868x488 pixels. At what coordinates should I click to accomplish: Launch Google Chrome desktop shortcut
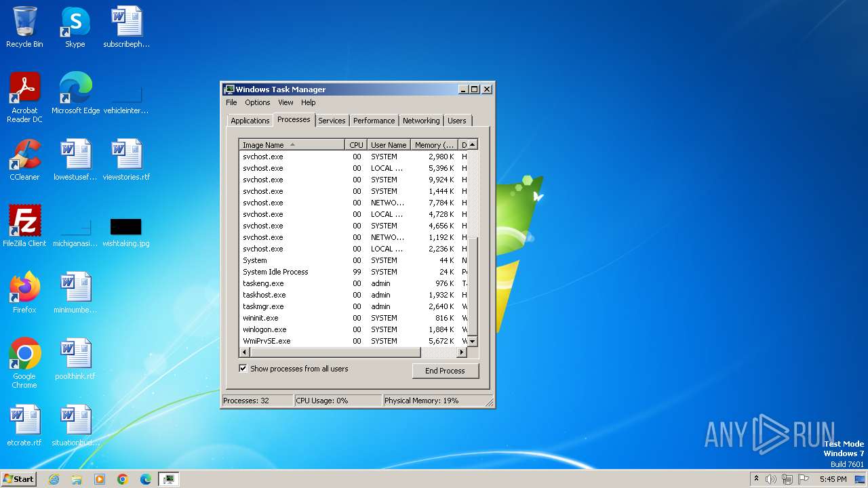[24, 363]
